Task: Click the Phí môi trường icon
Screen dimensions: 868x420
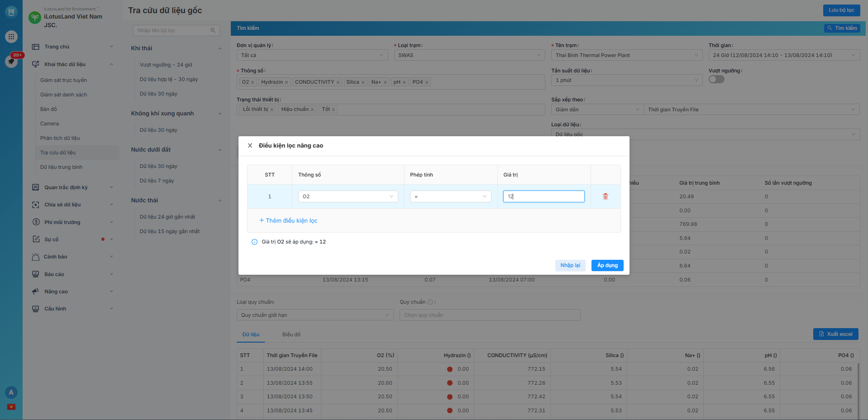Action: click(x=36, y=222)
